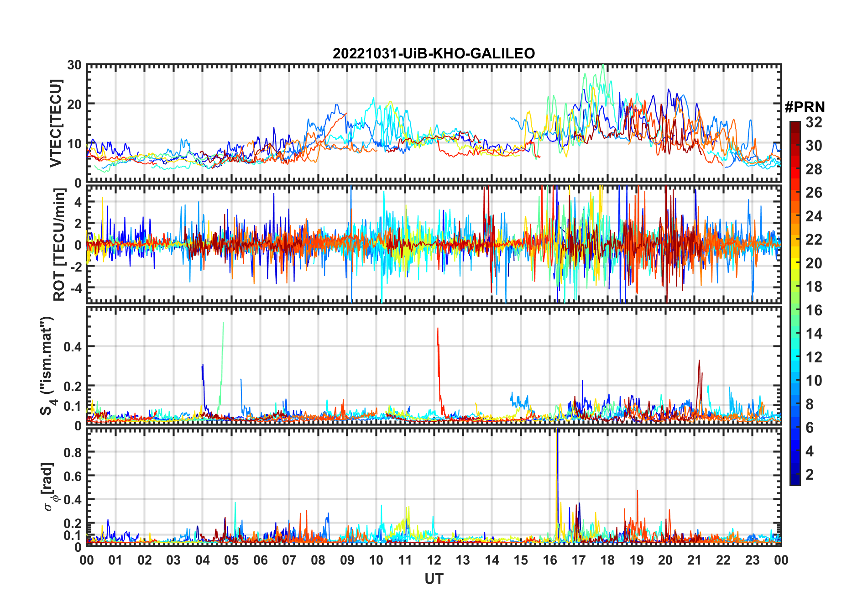Click the "#PRN" colorbar title
The height and width of the screenshot is (607, 868).
pos(805,107)
